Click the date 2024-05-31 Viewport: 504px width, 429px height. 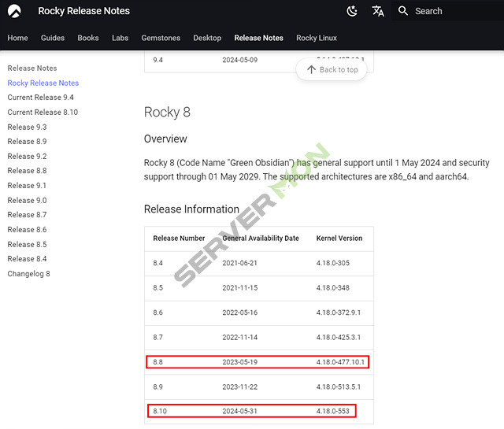pyautogui.click(x=239, y=411)
